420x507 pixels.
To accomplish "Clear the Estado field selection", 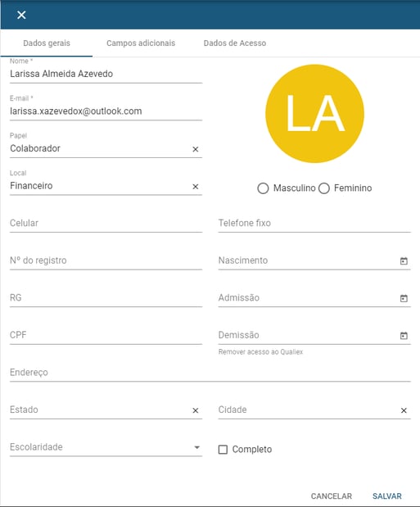I will (x=196, y=410).
